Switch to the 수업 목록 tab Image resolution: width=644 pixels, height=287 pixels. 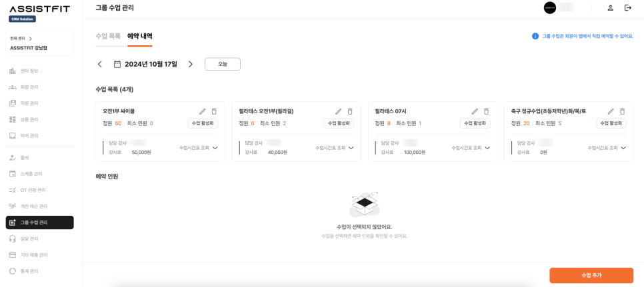pos(108,36)
